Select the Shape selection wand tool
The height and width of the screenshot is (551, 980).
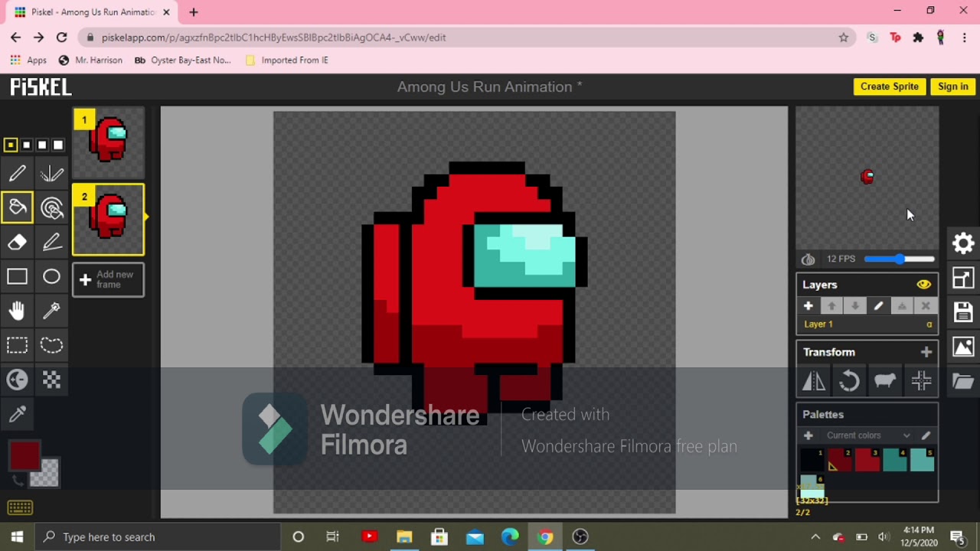pyautogui.click(x=51, y=311)
